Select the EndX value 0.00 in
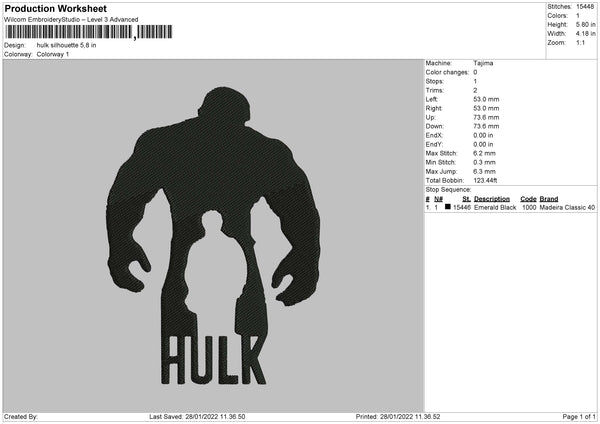 point(483,135)
